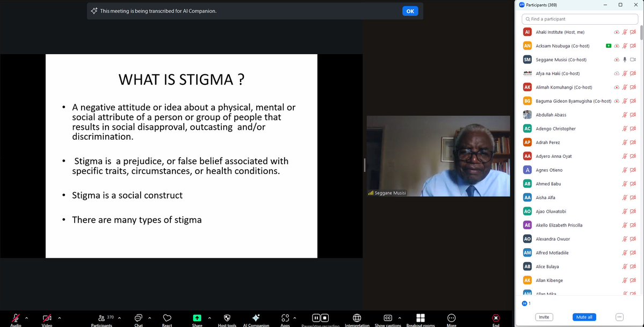Unmute using the Audio microphone icon
This screenshot has height=327, width=644.
(x=16, y=318)
